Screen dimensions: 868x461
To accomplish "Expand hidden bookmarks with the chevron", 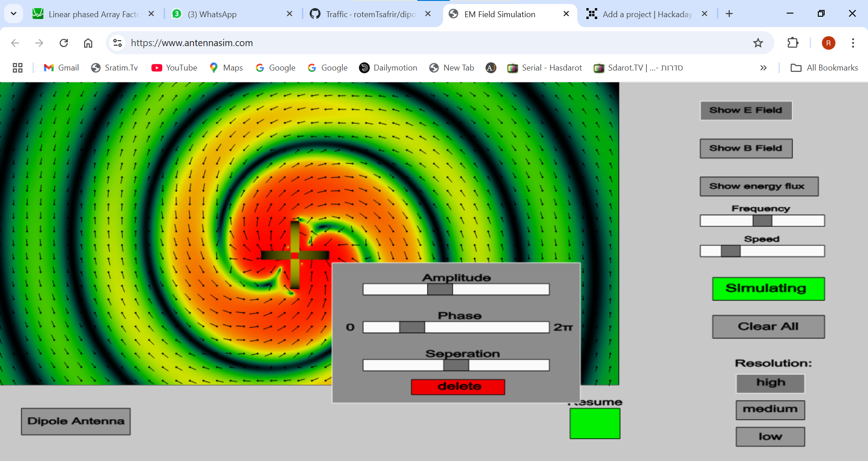I will 764,68.
